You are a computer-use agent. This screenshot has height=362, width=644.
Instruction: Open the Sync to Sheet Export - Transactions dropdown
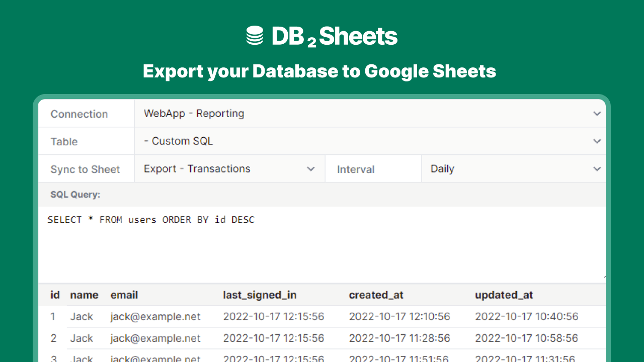[x=229, y=169]
